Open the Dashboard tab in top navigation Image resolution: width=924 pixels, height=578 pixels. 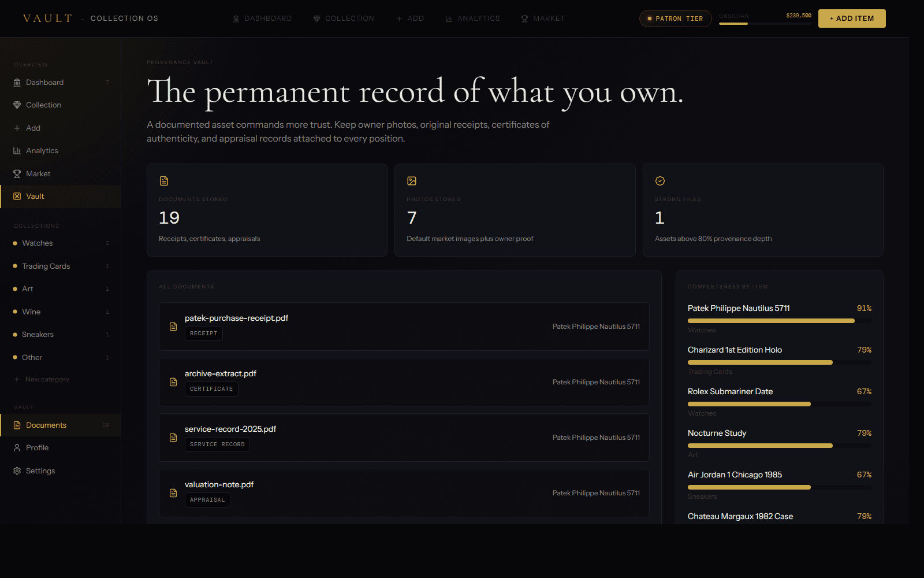point(262,18)
